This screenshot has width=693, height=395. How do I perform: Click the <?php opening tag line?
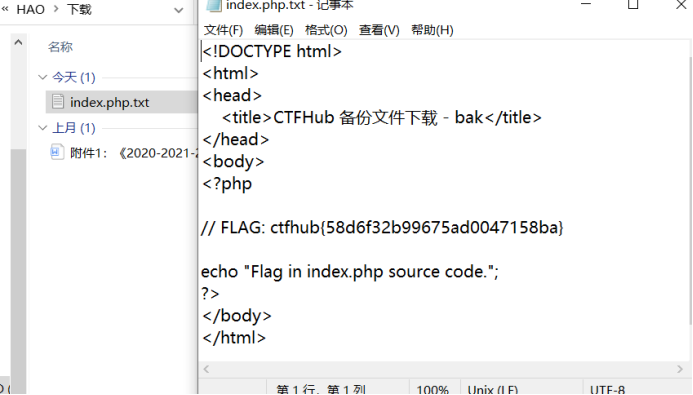tap(227, 184)
